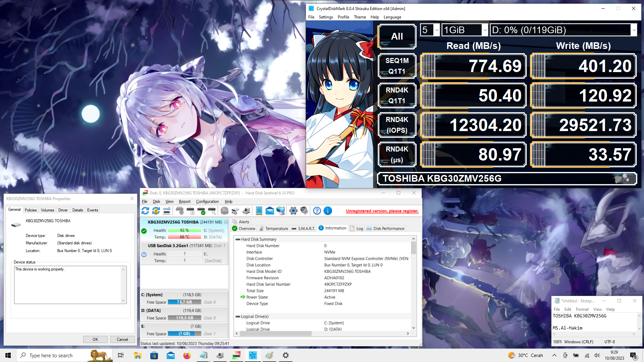Open the Report menu in Hard Disk Sentinel
Screen dimensions: 644x362
[x=184, y=201]
